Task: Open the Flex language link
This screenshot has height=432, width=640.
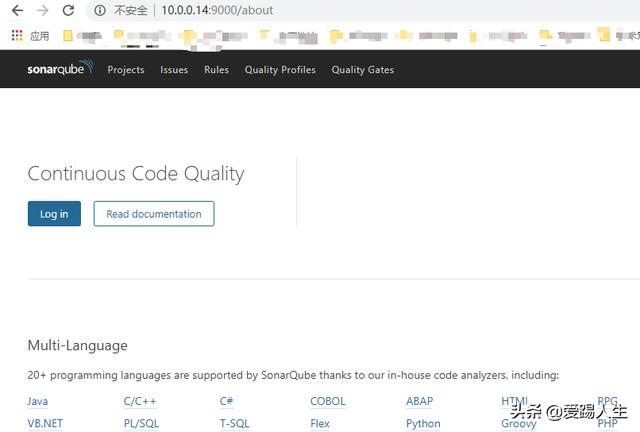Action: click(320, 424)
